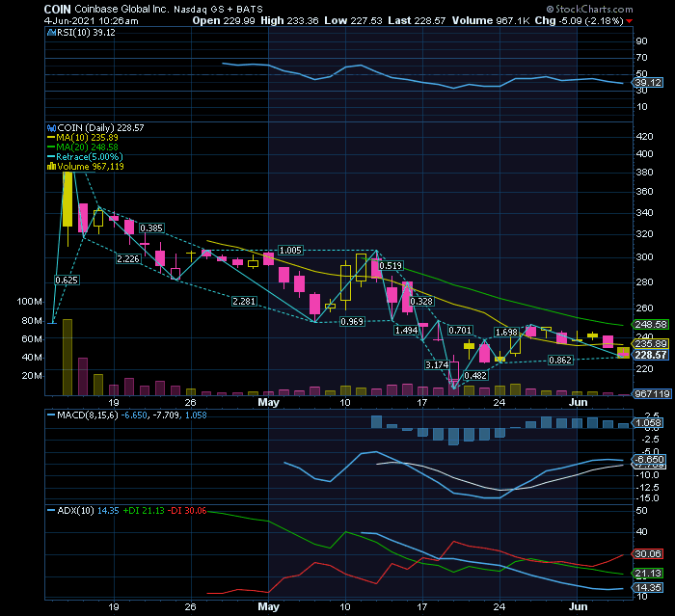675x616 pixels.
Task: Click the 1.058 MACD histogram tag
Action: [648, 423]
